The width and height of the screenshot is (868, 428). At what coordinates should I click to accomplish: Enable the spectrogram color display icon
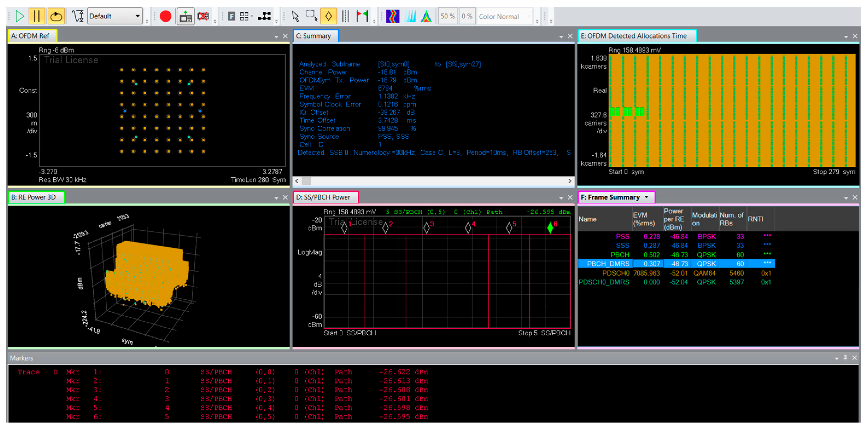[x=392, y=16]
